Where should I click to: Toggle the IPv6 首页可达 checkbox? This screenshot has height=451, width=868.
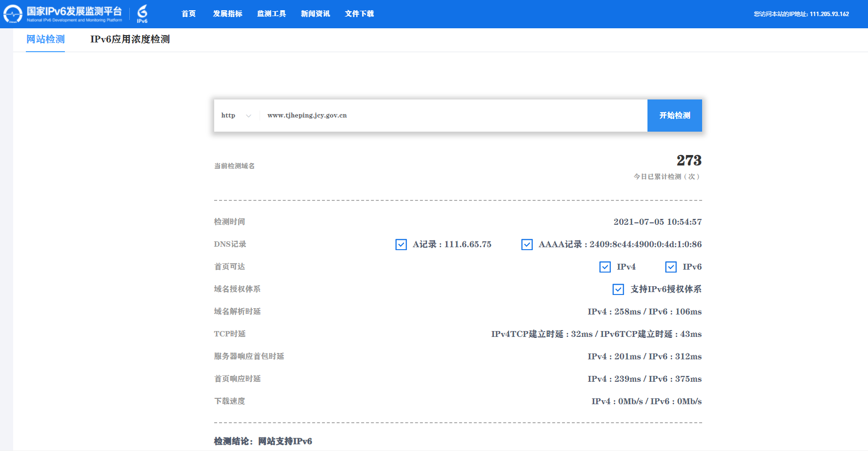tap(671, 267)
